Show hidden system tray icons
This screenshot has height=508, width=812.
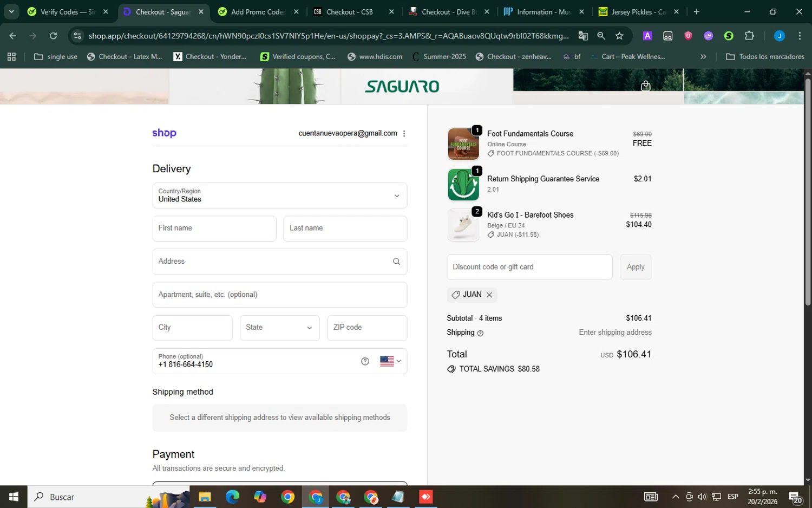point(676,497)
